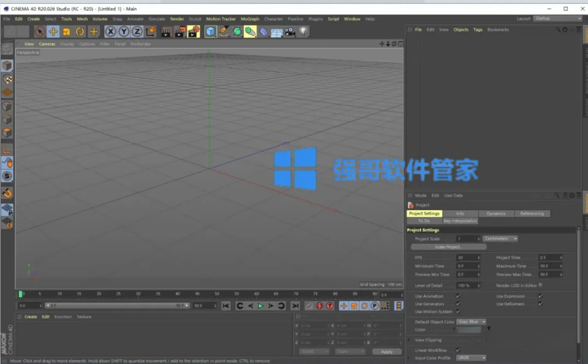
Task: Switch to Key Interpolation tab
Action: [460, 221]
